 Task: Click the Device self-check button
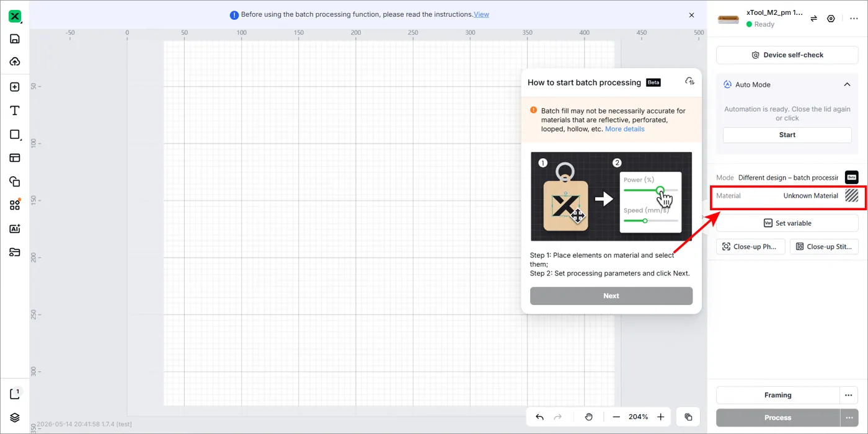787,55
